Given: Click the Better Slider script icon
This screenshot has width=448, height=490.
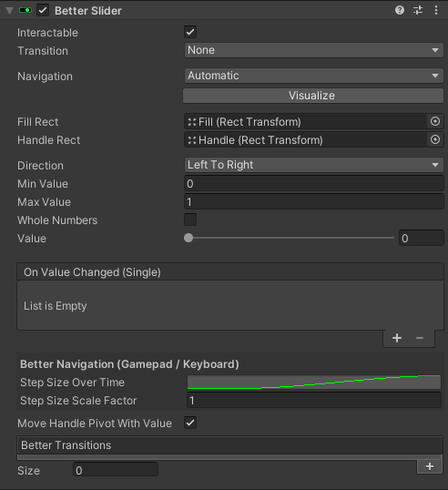Looking at the screenshot, I should pos(25,10).
